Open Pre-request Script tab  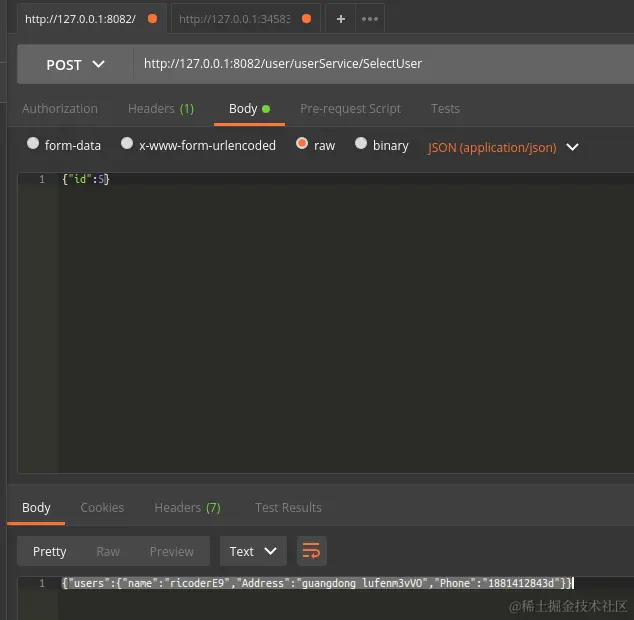click(x=350, y=109)
